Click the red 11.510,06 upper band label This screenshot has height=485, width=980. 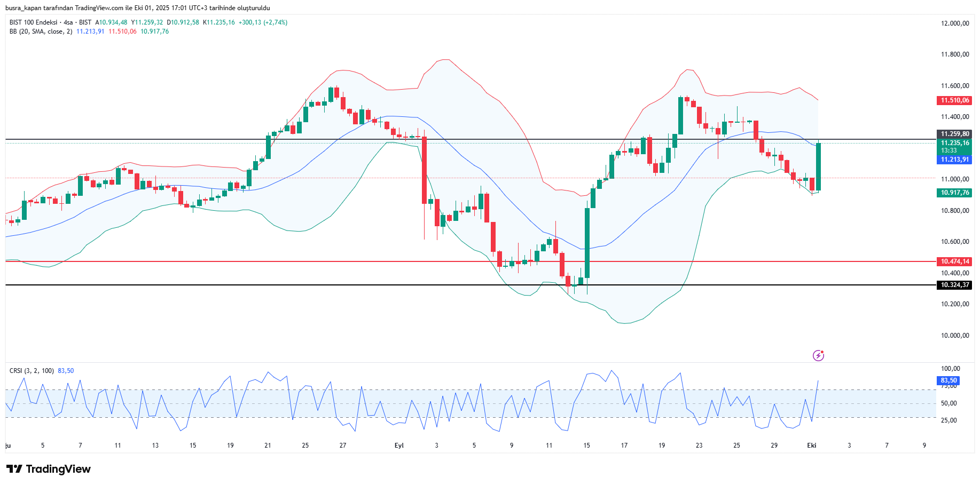click(954, 100)
